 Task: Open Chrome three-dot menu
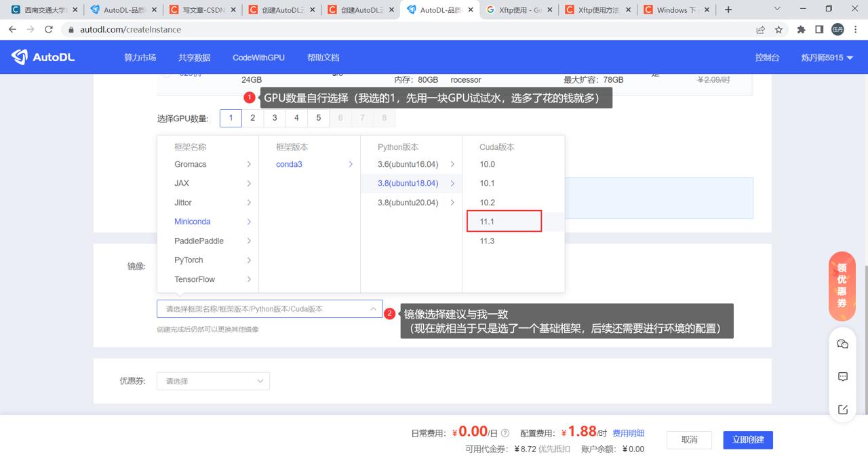(x=856, y=30)
